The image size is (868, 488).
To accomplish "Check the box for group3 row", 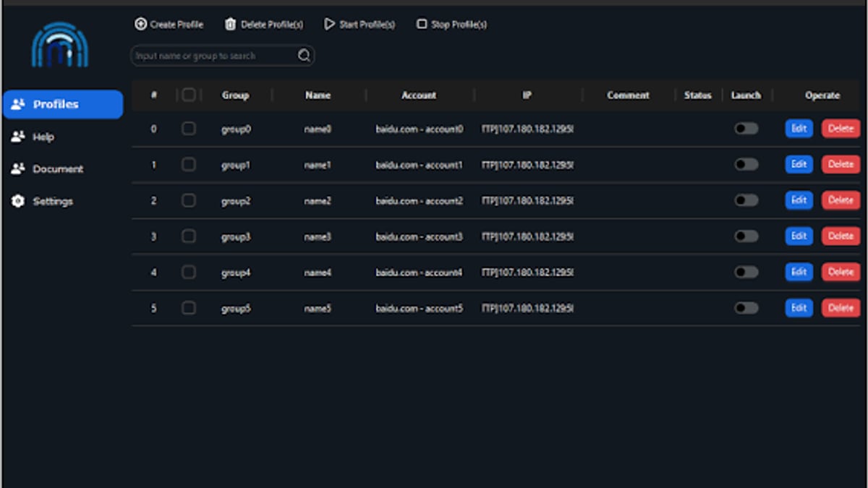I will (x=189, y=236).
